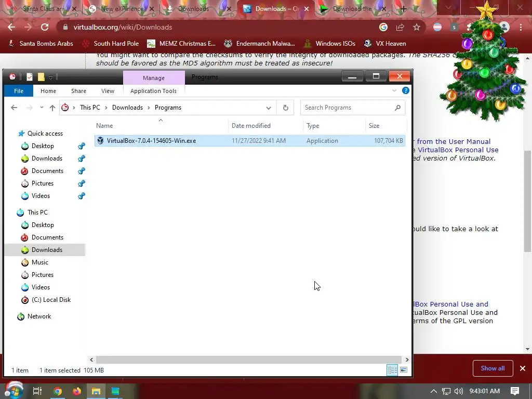Click Downloads in the breadcrumb path
Image resolution: width=532 pixels, height=399 pixels.
(127, 108)
